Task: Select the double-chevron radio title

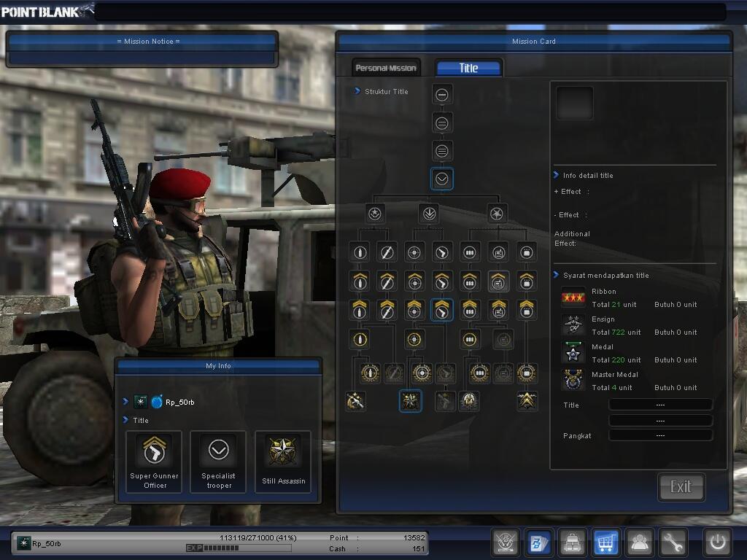Action: pos(498,310)
